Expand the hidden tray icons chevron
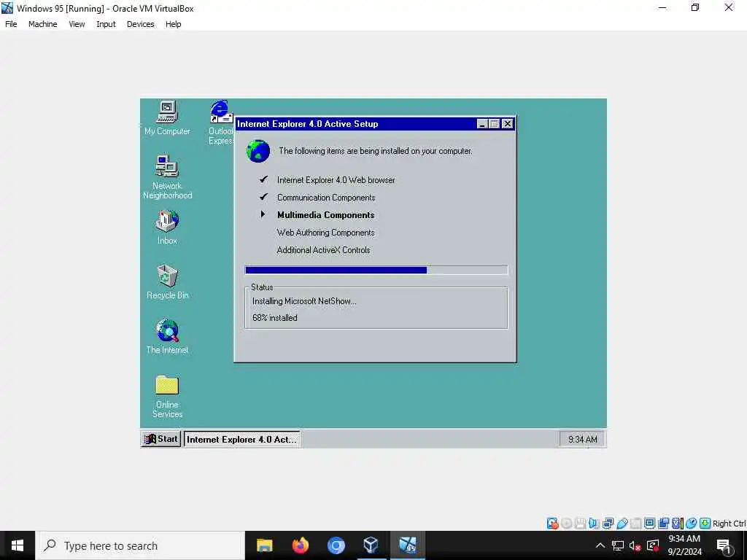This screenshot has width=747, height=560. pos(600,545)
